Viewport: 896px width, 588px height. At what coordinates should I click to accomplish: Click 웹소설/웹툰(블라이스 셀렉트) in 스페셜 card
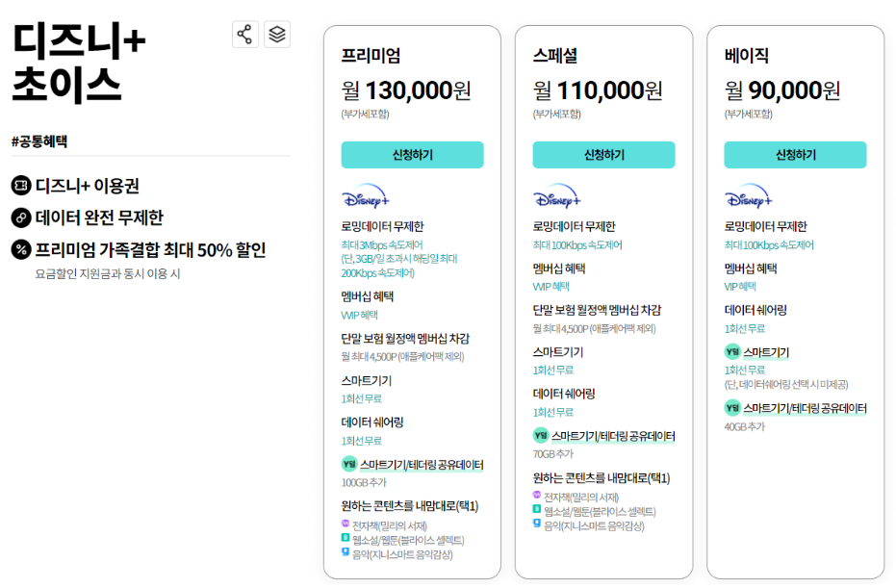[600, 511]
